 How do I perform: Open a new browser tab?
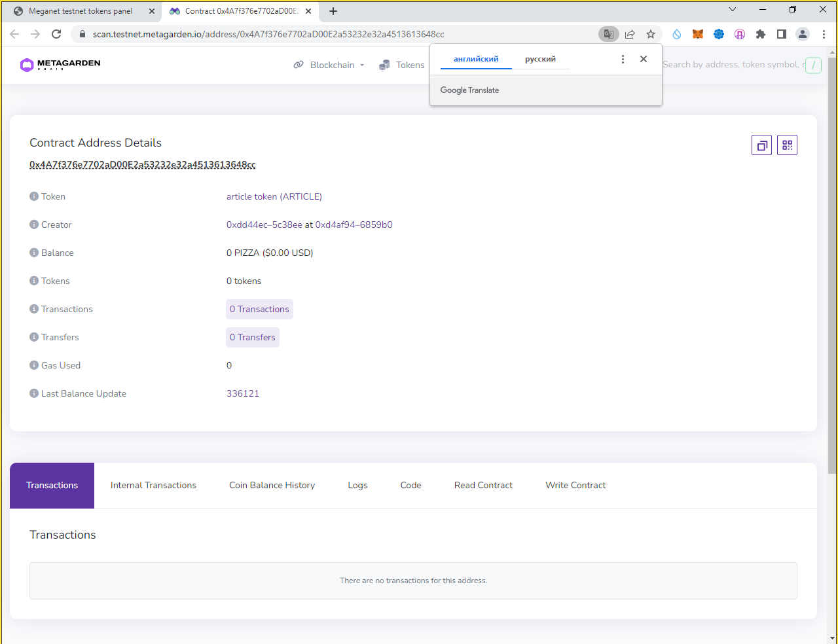(333, 11)
